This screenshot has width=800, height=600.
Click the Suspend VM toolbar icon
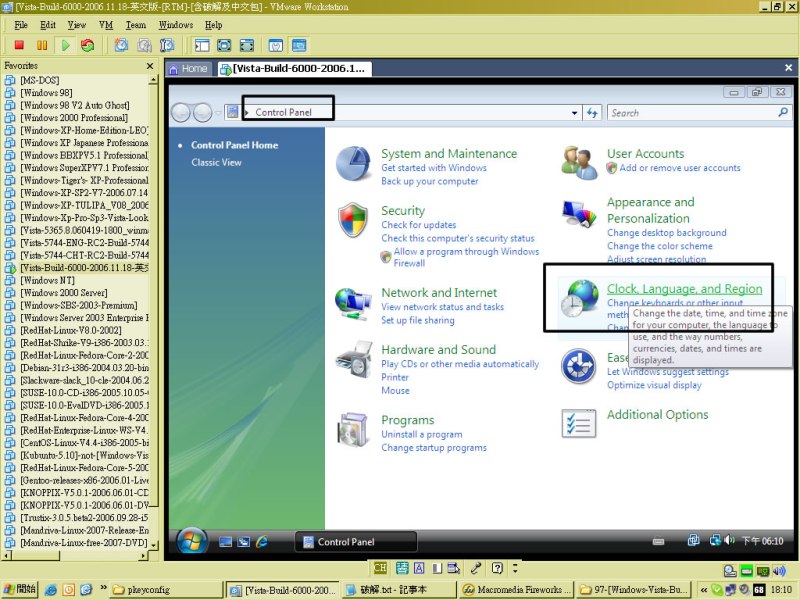(x=42, y=45)
